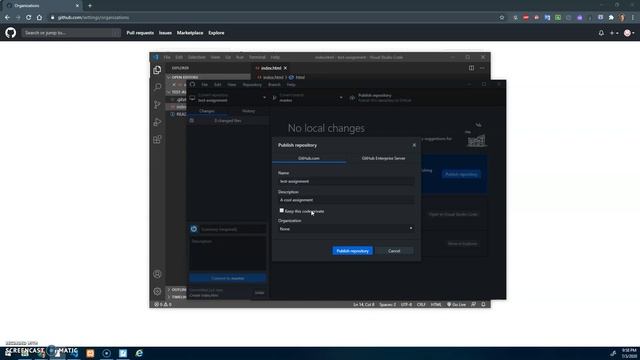Open editor more actions ellipsis in VS Code
Screen dimensions: 640x360
click(482, 68)
